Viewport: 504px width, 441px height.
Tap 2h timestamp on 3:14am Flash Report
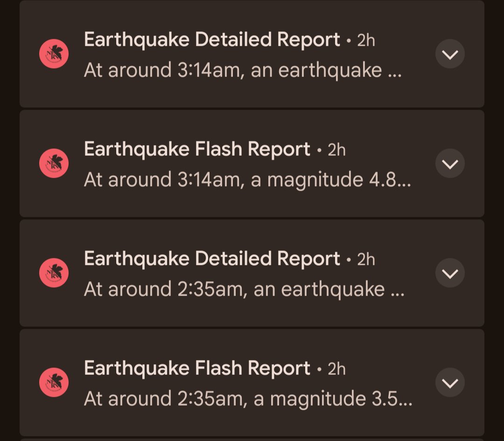tap(336, 150)
